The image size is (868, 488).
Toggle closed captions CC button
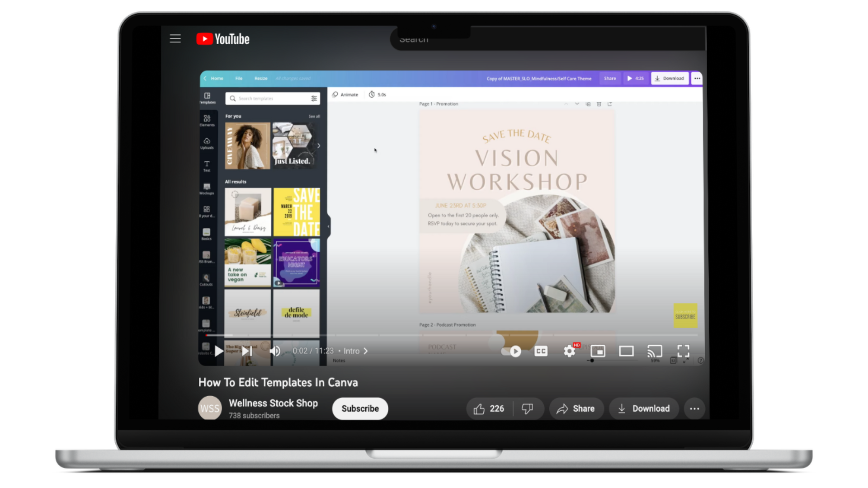(x=541, y=351)
